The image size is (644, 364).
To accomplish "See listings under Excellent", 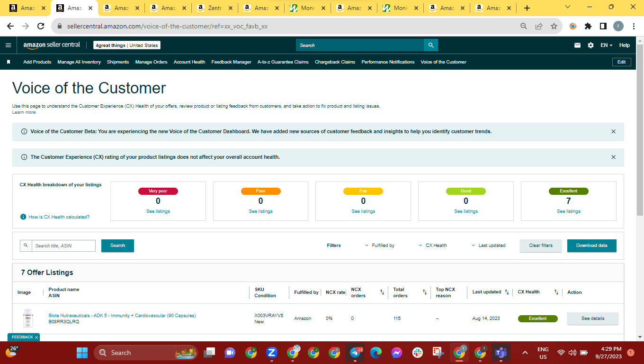I will click(568, 211).
